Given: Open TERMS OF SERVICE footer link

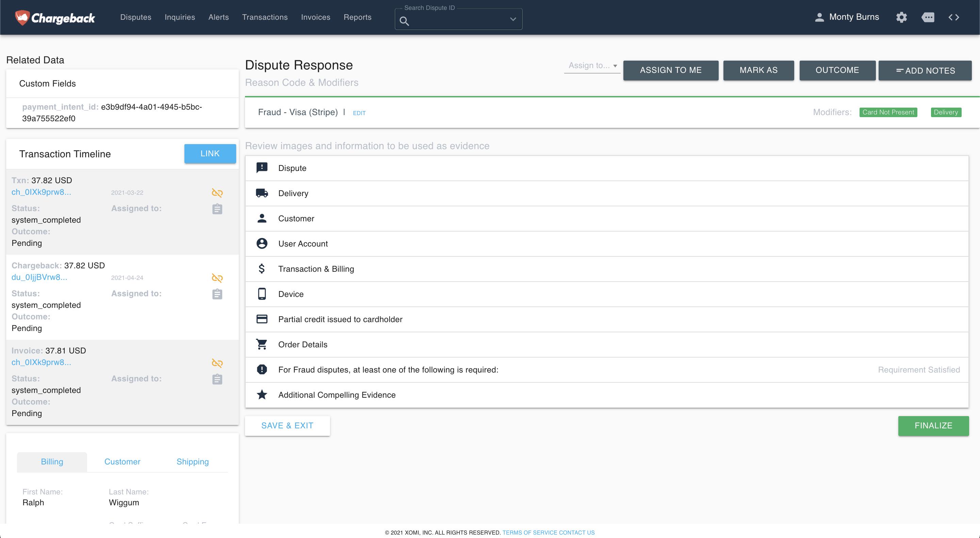Looking at the screenshot, I should [x=529, y=532].
